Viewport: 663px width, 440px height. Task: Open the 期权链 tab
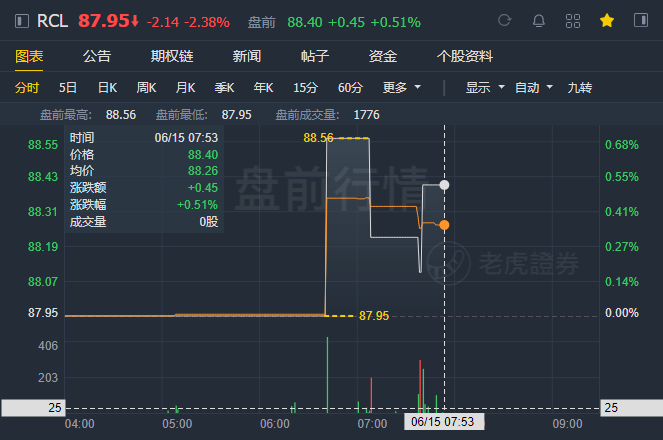(172, 56)
